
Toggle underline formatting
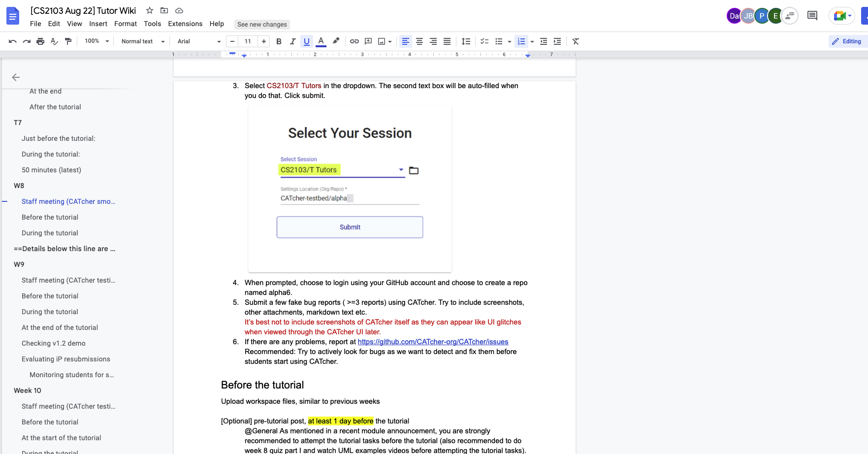(307, 41)
